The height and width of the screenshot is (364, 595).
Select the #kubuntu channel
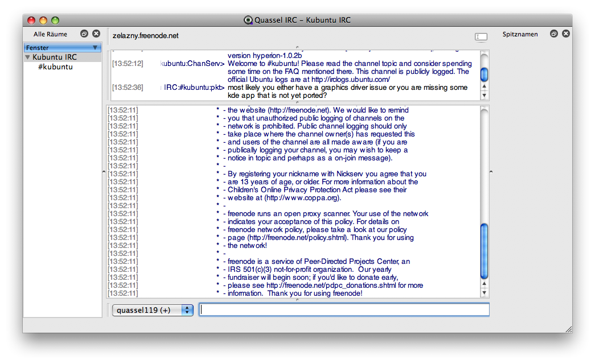(55, 67)
